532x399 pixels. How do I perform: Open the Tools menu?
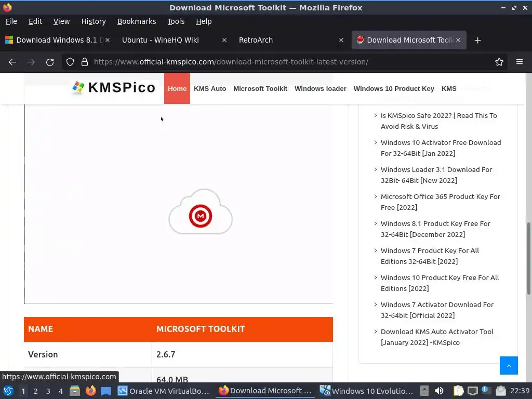tap(176, 21)
